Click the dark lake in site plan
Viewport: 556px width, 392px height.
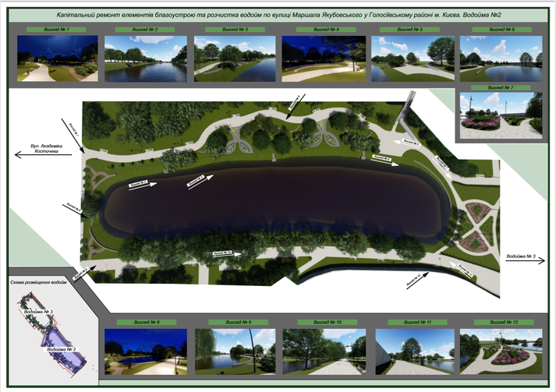pos(273,199)
